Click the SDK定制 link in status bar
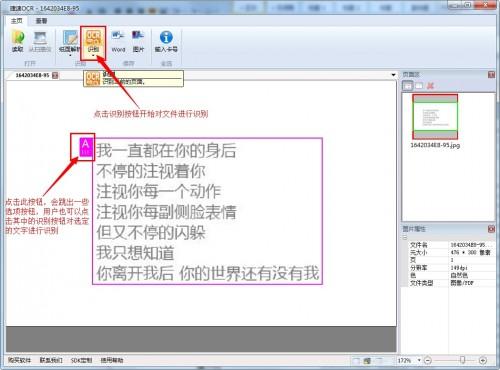Screen dimensions: 500x370 coord(81,360)
